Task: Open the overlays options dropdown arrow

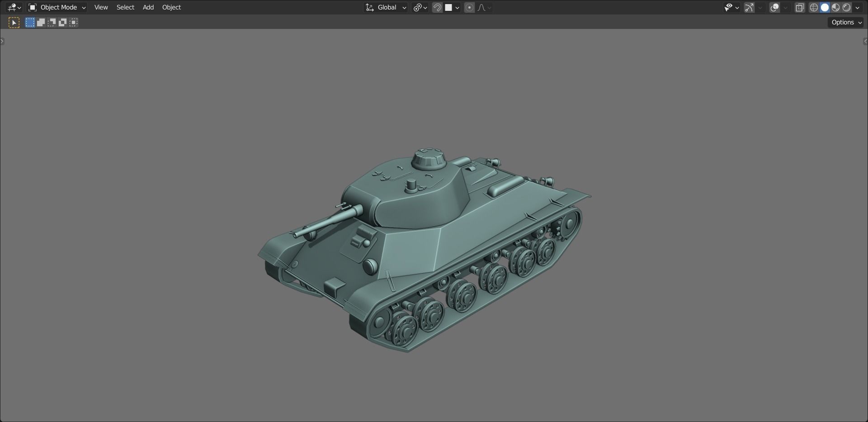Action: [x=786, y=7]
